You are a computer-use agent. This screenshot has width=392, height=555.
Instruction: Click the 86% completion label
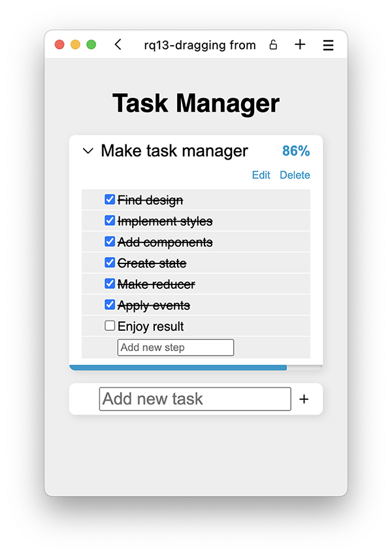click(296, 151)
